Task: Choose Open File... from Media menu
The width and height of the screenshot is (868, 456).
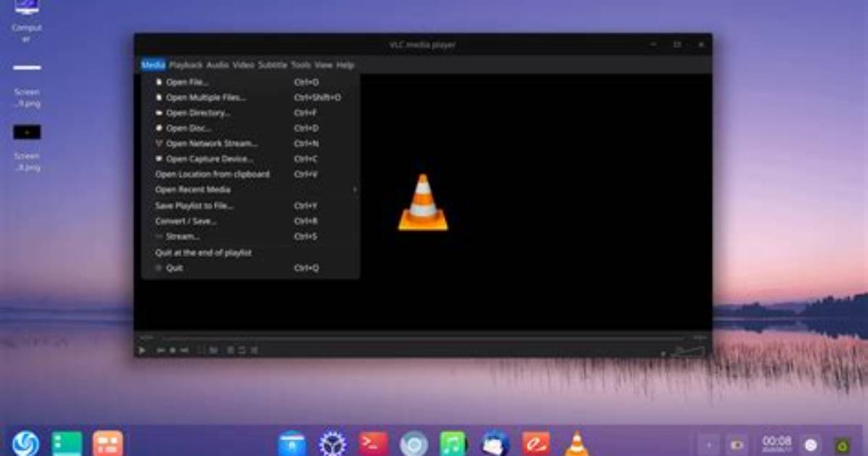Action: point(250,82)
